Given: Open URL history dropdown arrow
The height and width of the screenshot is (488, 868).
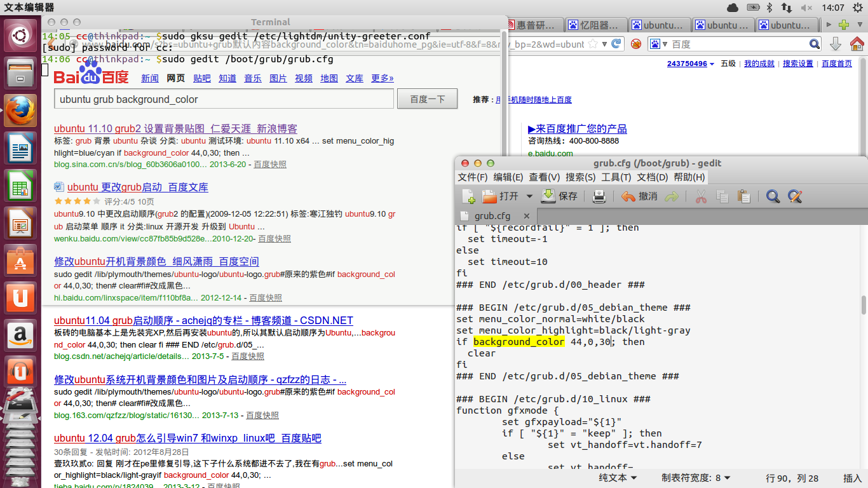Looking at the screenshot, I should pyautogui.click(x=604, y=44).
